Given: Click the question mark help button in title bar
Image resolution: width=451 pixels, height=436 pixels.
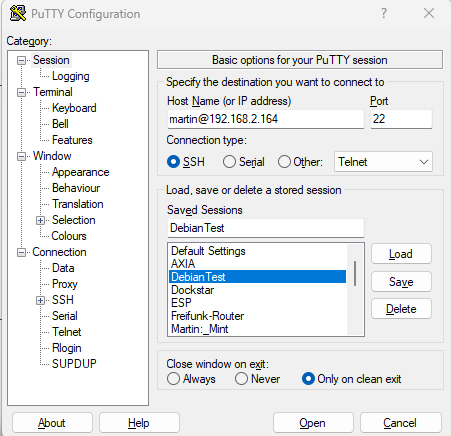Looking at the screenshot, I should 384,13.
